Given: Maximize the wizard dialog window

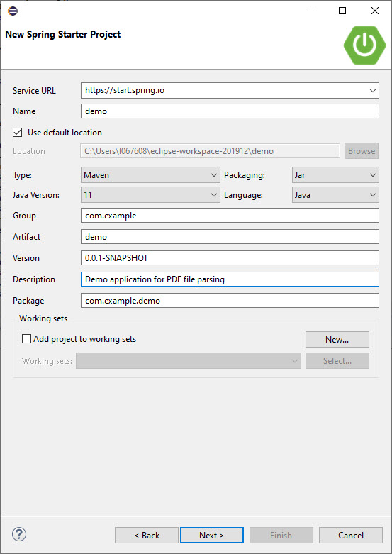Looking at the screenshot, I should tap(342, 11).
